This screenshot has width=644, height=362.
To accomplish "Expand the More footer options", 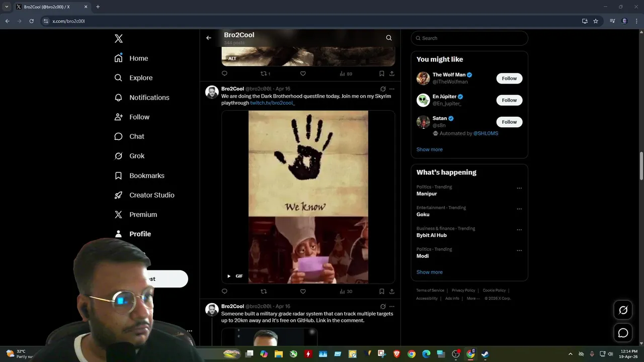I will pyautogui.click(x=473, y=298).
